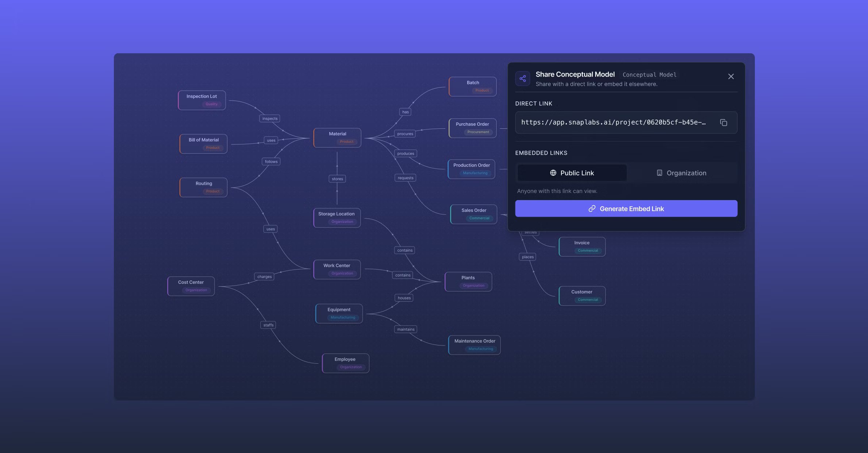Click the Employee node

[346, 363]
